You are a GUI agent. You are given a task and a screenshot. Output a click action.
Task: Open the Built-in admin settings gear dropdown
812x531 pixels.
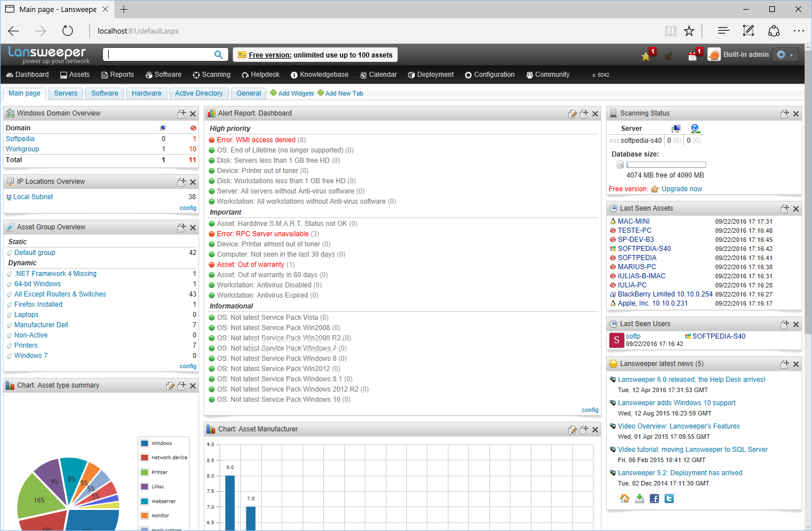pyautogui.click(x=785, y=55)
